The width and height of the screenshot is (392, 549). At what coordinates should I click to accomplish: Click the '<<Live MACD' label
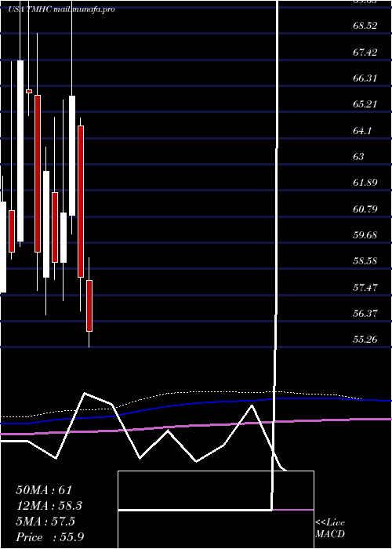(330, 529)
